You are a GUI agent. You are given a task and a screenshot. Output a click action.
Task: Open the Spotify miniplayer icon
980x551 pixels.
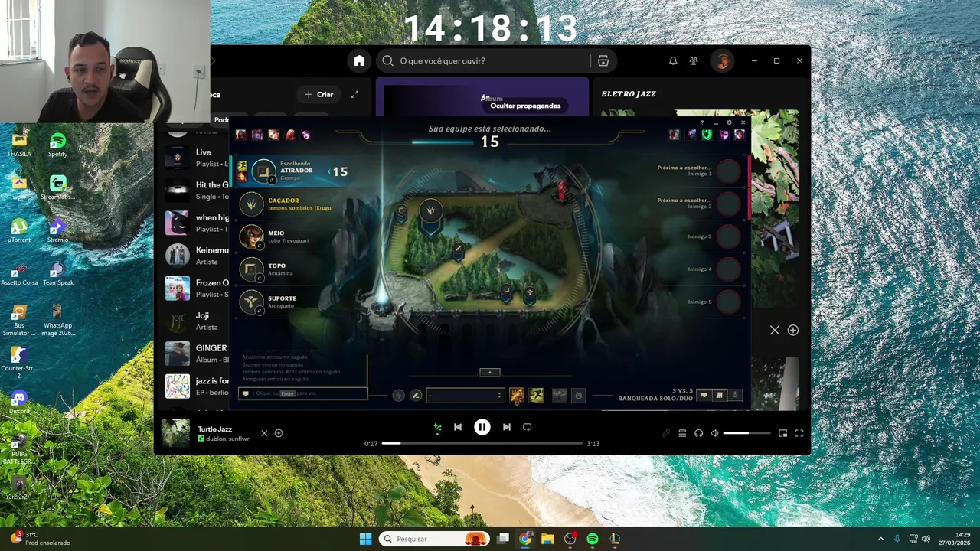(x=782, y=434)
